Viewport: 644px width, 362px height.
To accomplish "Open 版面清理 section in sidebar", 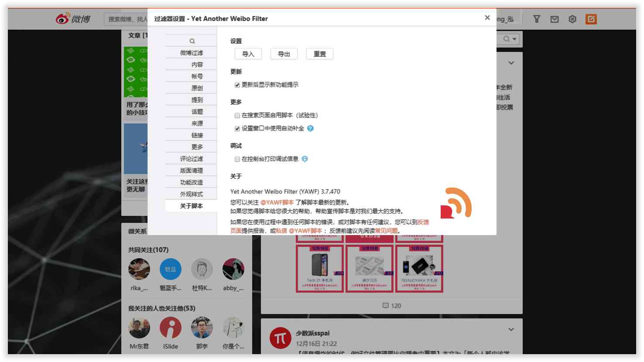I will (191, 171).
